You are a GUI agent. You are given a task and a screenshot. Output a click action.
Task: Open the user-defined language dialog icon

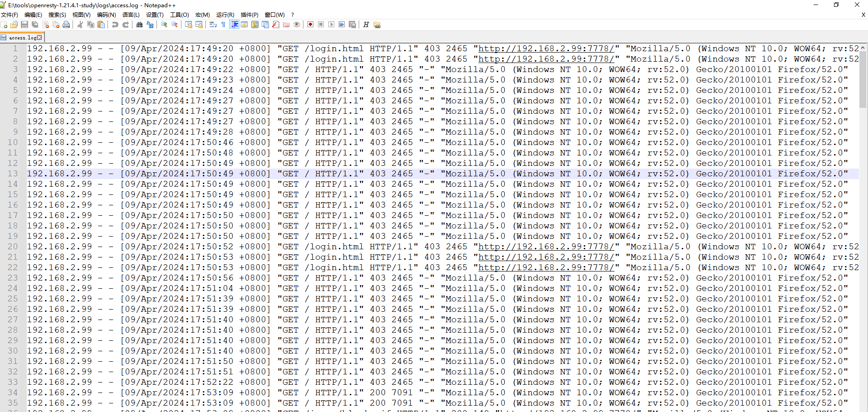coord(244,24)
